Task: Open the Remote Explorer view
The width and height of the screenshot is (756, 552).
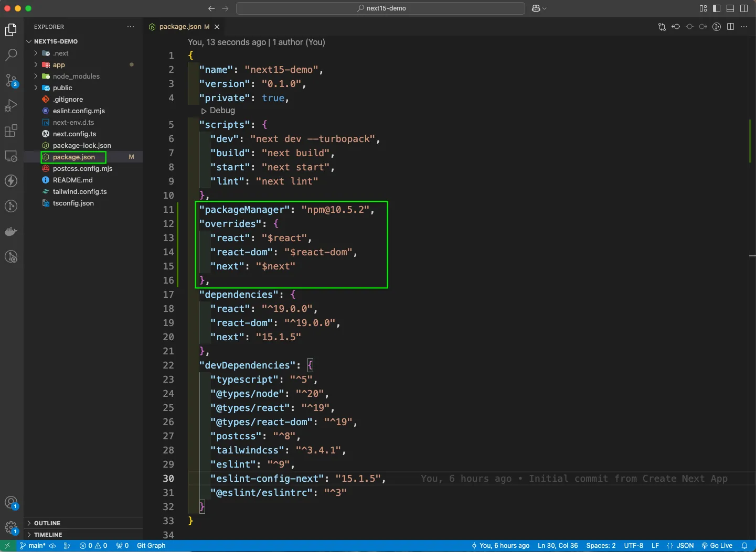Action: pyautogui.click(x=11, y=156)
